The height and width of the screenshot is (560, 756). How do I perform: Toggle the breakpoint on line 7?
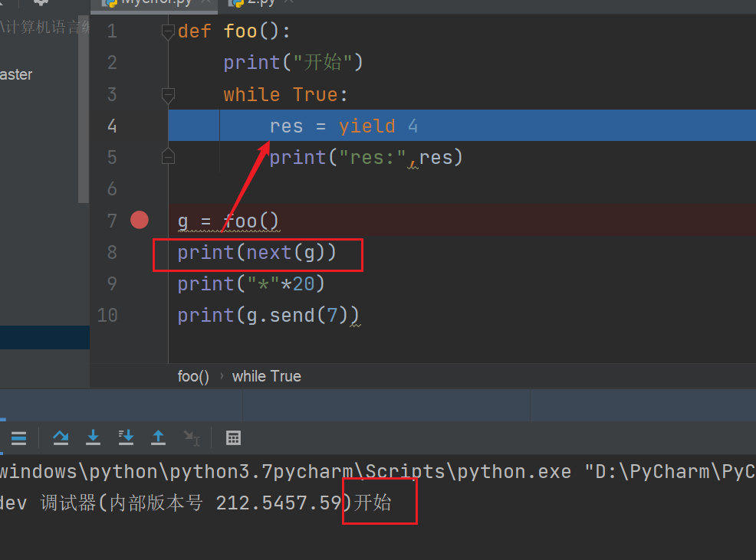[140, 221]
